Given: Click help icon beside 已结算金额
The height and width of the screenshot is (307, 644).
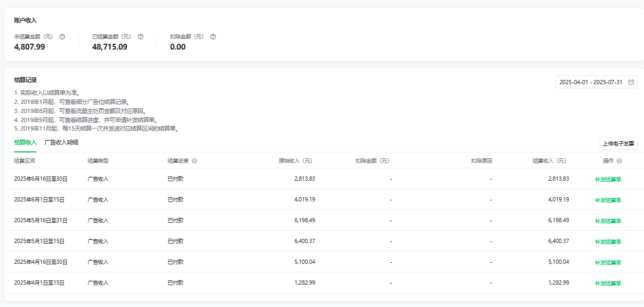Looking at the screenshot, I should coord(141,37).
